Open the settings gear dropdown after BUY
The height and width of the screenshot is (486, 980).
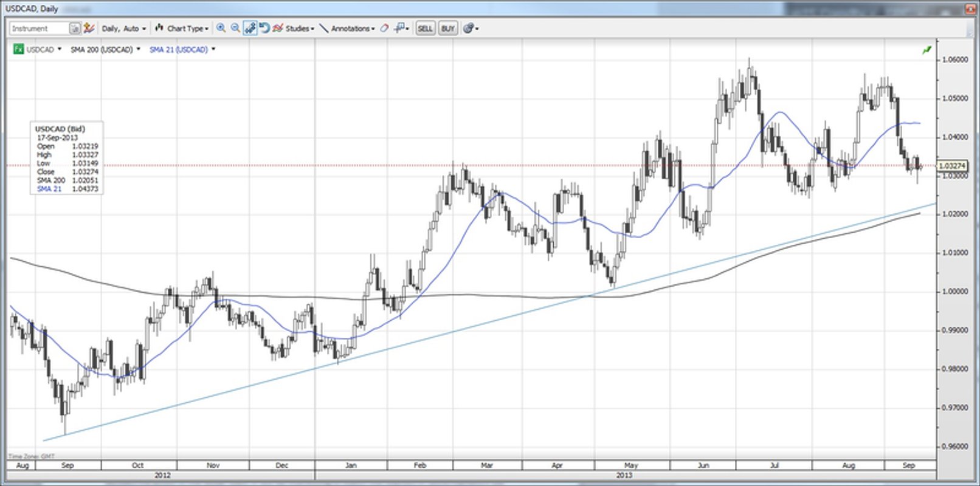coord(471,29)
